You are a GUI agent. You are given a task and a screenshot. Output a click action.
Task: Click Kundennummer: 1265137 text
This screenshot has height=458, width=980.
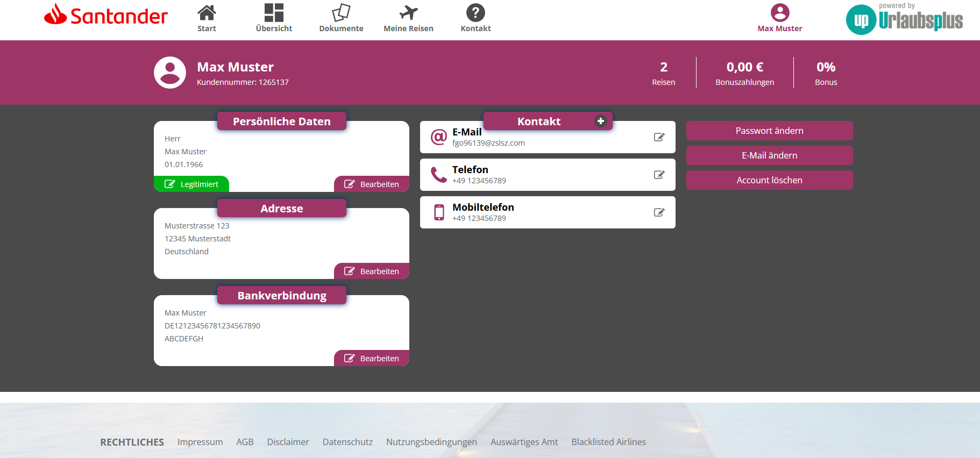(x=243, y=82)
